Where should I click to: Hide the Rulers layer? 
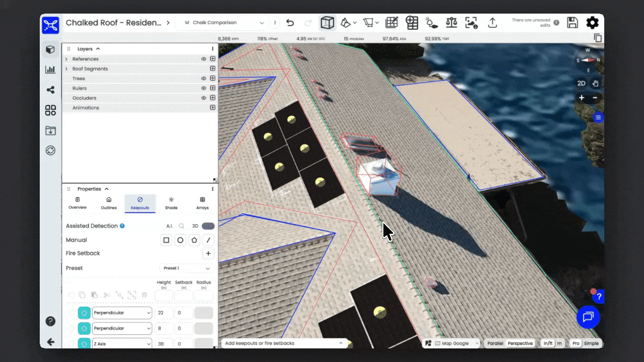[x=204, y=88]
